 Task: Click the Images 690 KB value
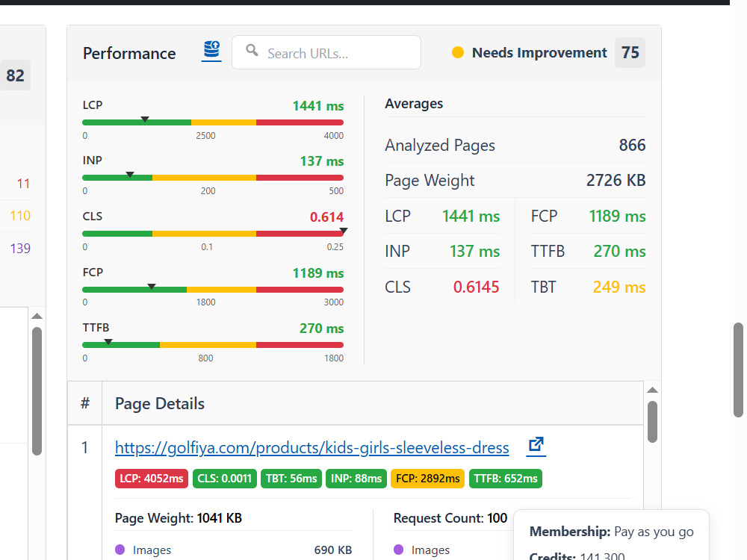tap(333, 550)
